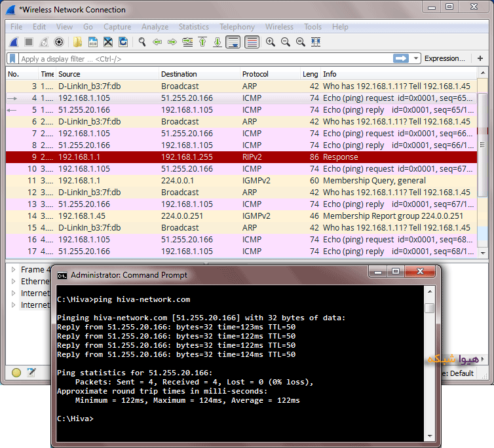Open the Analyze menu
Screen dimensions: 494x448
155,27
